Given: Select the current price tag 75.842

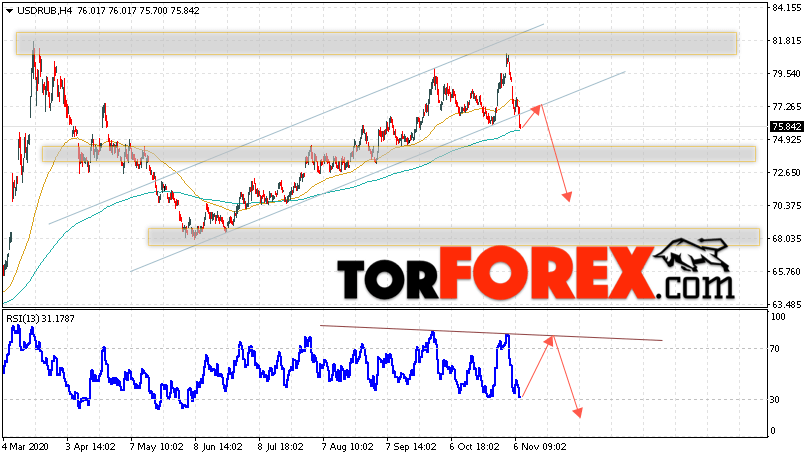Looking at the screenshot, I should pyautogui.click(x=786, y=127).
